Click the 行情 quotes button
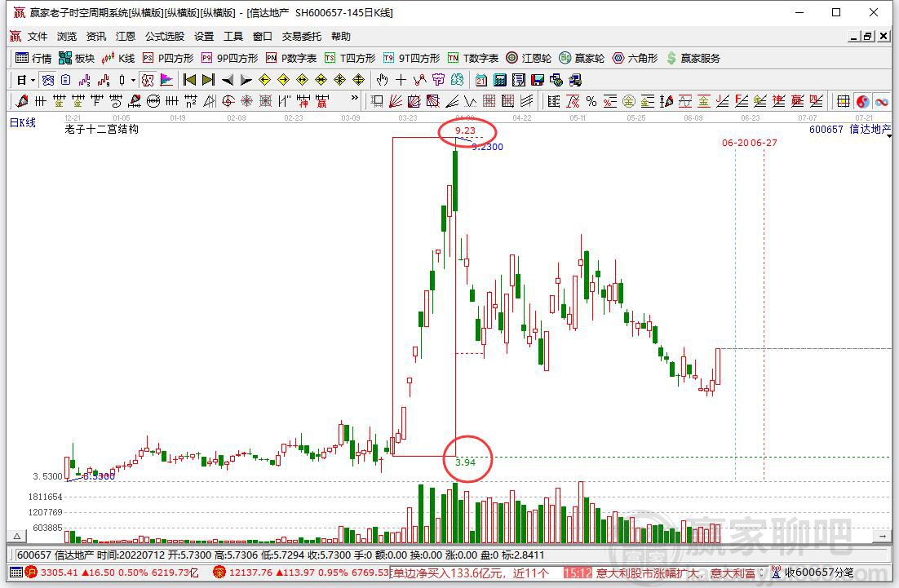This screenshot has width=899, height=588. [33, 58]
